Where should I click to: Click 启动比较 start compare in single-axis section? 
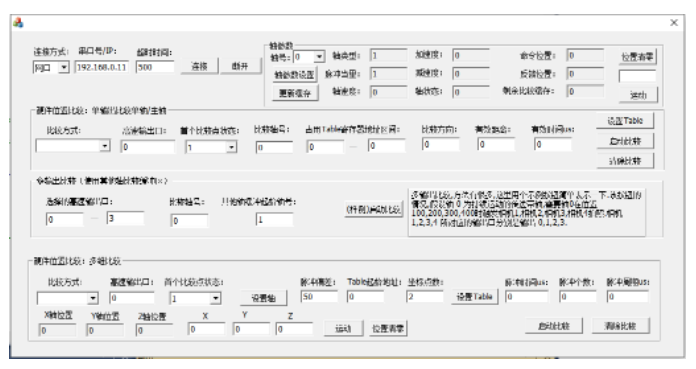[625, 141]
